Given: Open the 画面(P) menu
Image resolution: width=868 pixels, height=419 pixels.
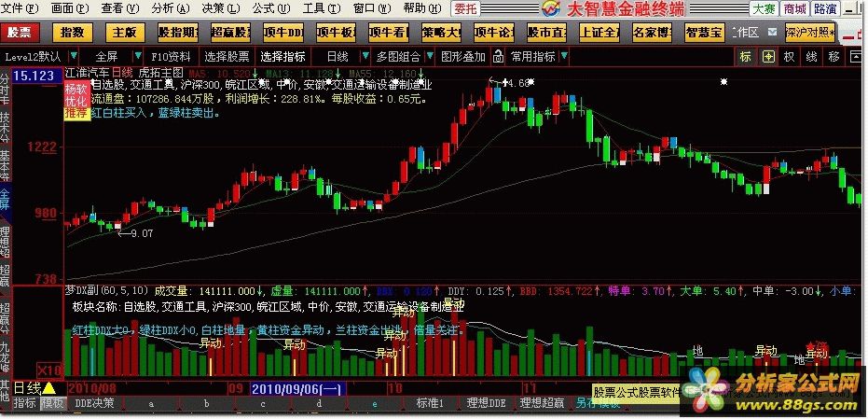Looking at the screenshot, I should coord(70,8).
